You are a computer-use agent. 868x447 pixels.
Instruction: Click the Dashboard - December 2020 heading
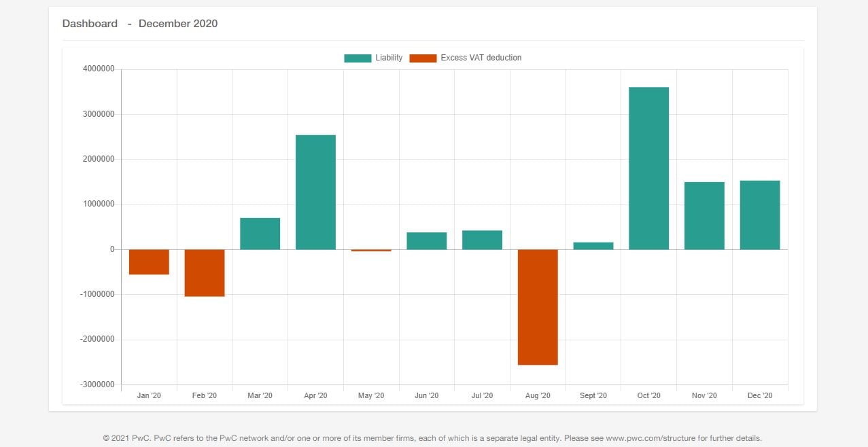[x=140, y=24]
